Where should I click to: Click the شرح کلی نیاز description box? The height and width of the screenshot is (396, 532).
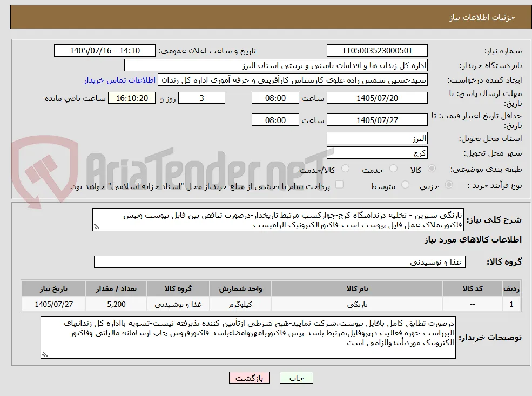click(278, 220)
